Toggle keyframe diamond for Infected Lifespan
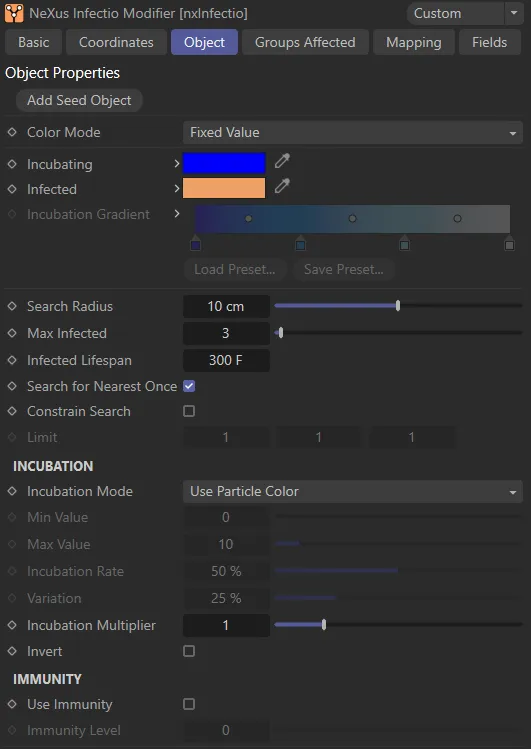The image size is (531, 749). coord(12,360)
